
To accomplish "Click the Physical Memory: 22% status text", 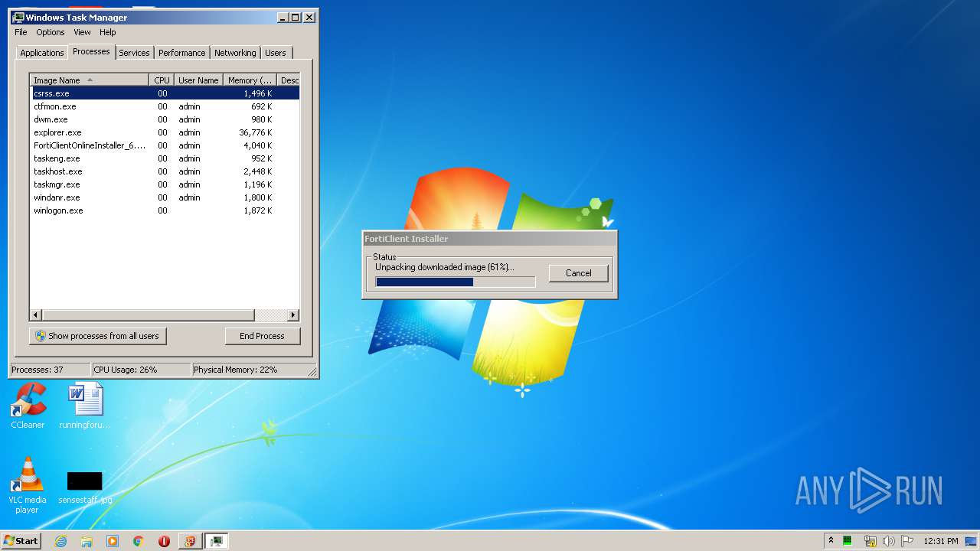I will (235, 370).
